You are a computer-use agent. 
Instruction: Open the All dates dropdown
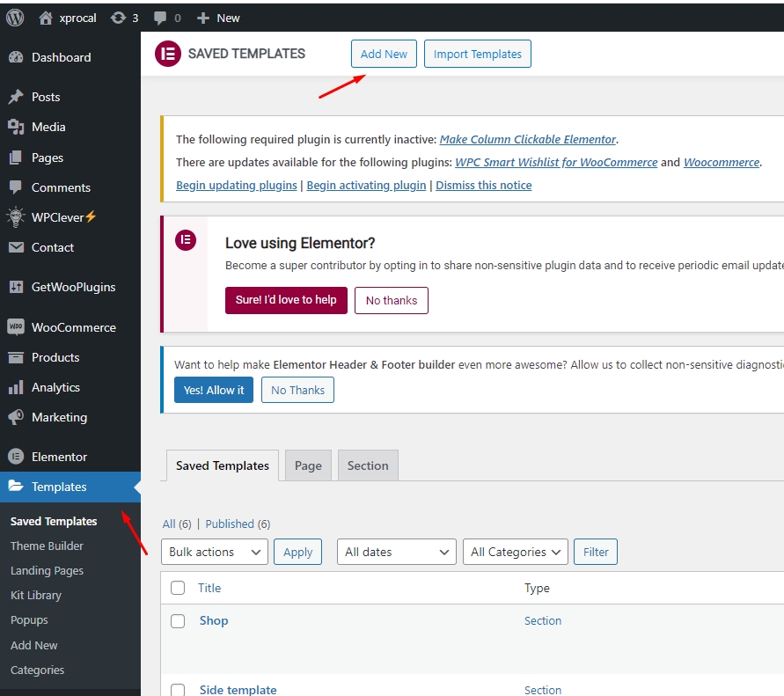(x=396, y=552)
